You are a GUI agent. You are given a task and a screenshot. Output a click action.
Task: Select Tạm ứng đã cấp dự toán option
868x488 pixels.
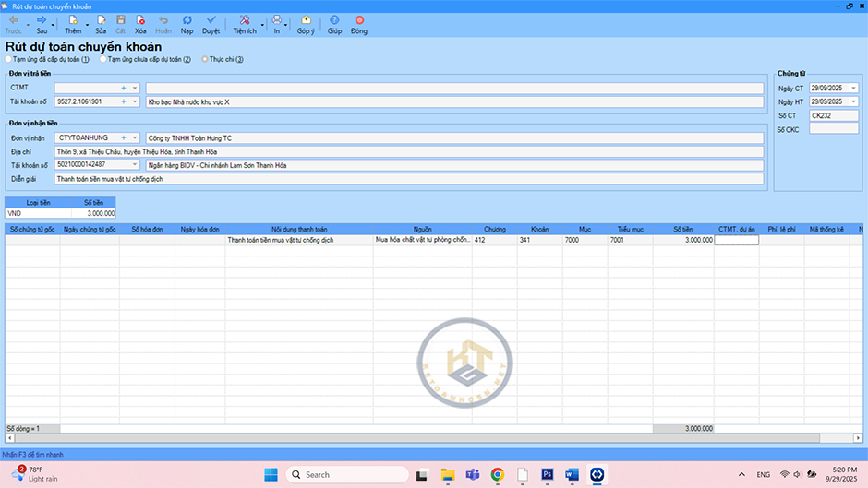coord(9,59)
